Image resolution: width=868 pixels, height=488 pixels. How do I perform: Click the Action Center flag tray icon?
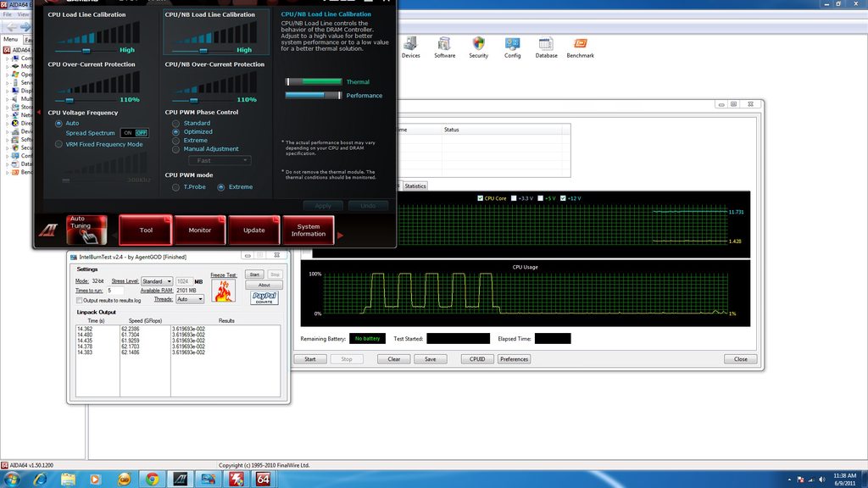(800, 480)
